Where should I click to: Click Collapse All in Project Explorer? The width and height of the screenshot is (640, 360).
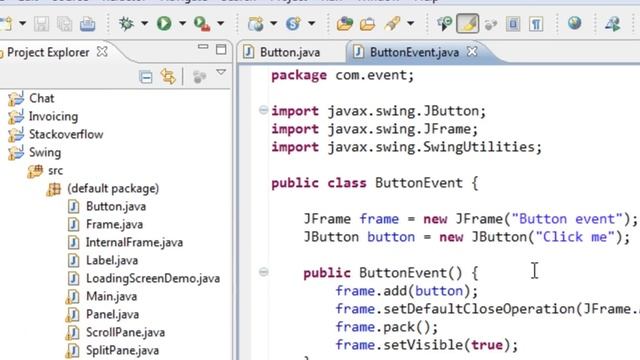pyautogui.click(x=145, y=77)
